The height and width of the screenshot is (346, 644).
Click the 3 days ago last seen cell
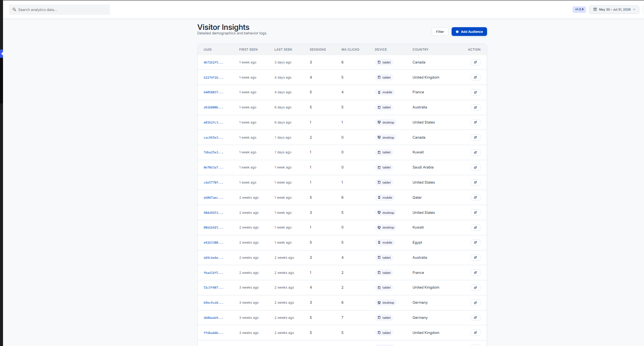[283, 62]
